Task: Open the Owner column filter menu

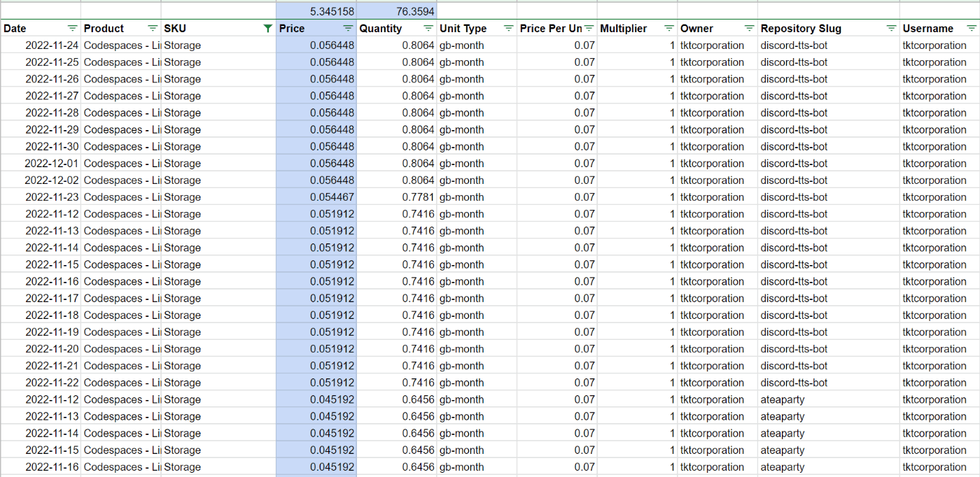Action: tap(750, 29)
